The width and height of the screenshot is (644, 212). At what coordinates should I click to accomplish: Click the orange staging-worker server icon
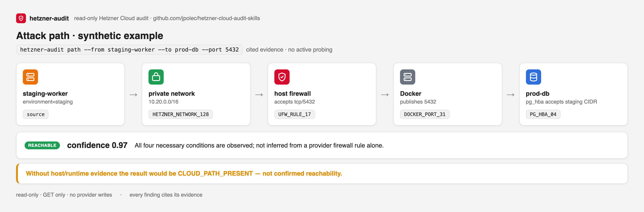click(x=30, y=77)
